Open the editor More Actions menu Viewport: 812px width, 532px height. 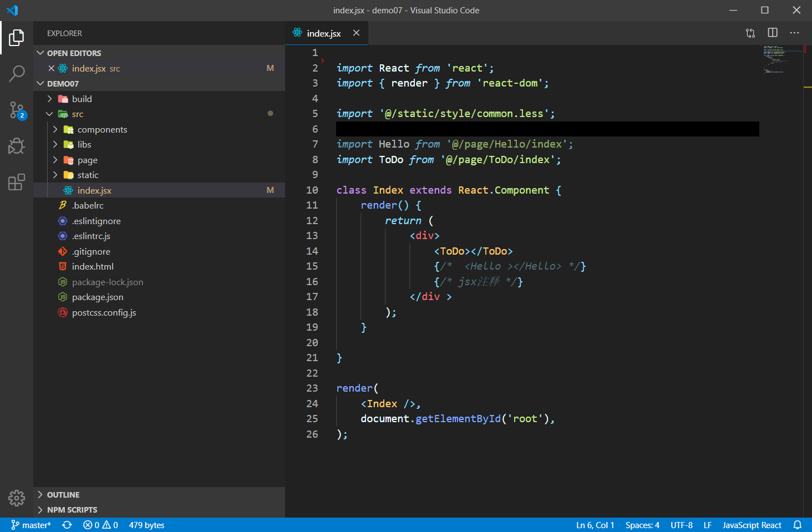pyautogui.click(x=795, y=33)
